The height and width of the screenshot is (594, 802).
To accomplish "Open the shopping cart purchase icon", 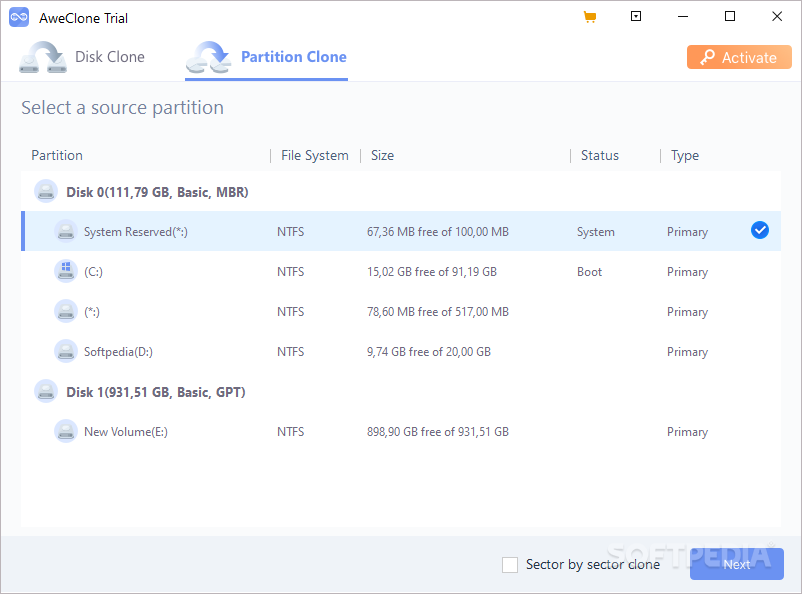I will point(590,17).
